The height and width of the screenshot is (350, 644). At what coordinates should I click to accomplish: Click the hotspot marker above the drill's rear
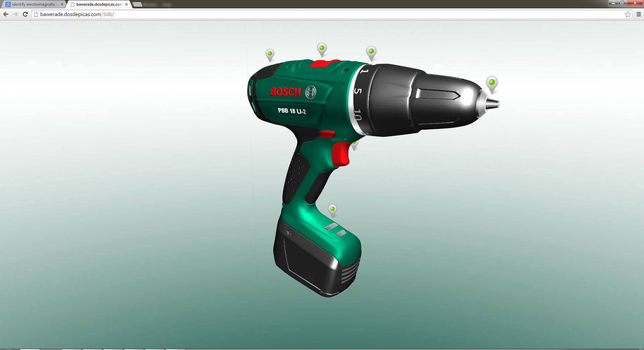point(270,54)
